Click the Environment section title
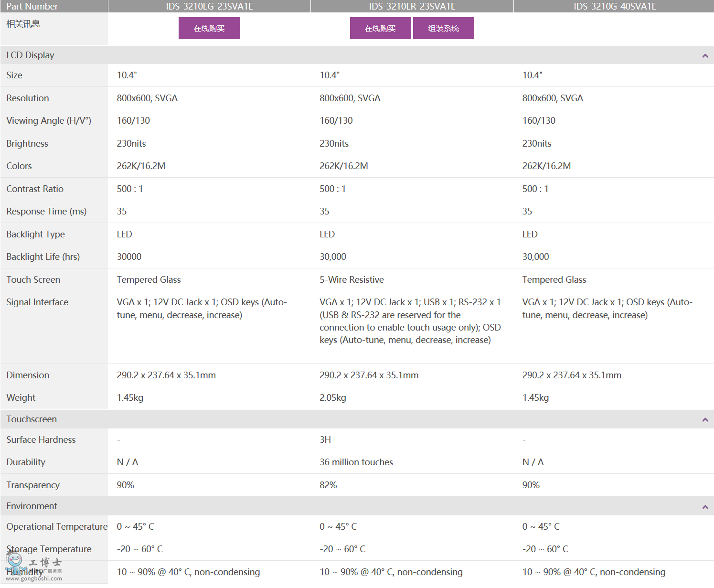Screen dimensions: 714x588 click(32, 506)
